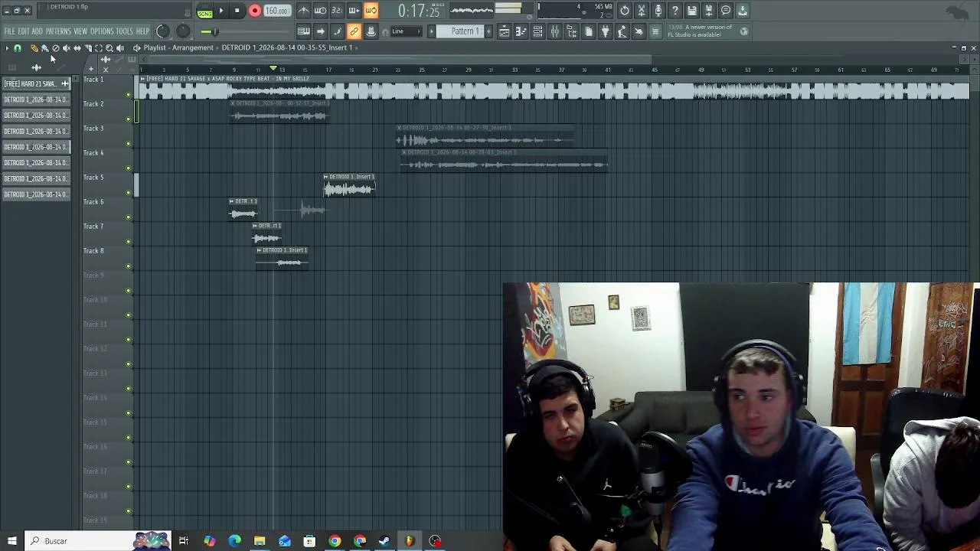Open File Explorer from taskbar
The width and height of the screenshot is (980, 551).
(x=260, y=541)
